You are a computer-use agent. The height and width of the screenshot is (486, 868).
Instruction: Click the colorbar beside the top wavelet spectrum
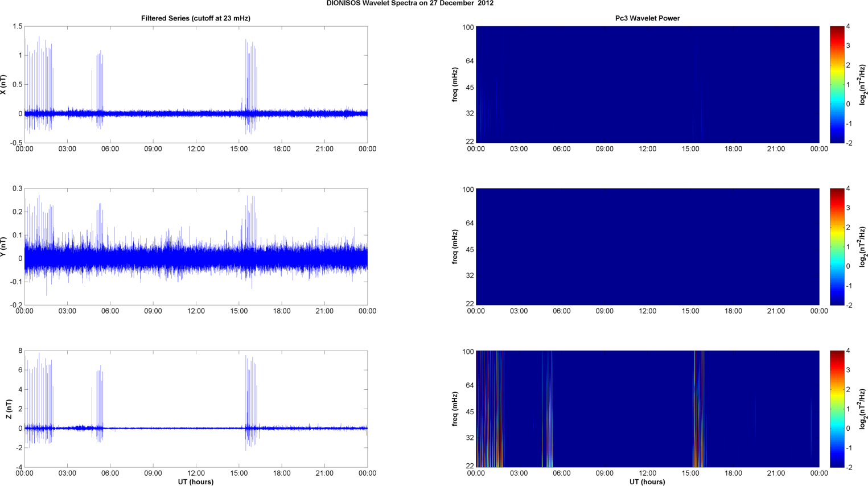tap(837, 84)
